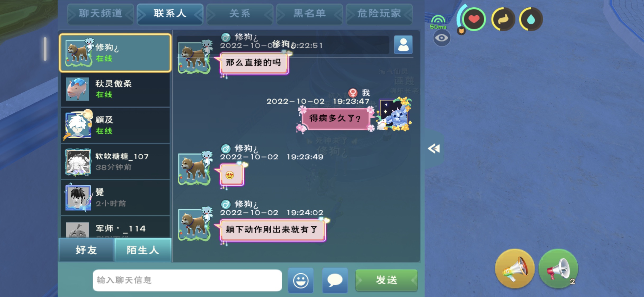
Task: Switch contact list to 陌生人 strangers
Action: (x=143, y=250)
